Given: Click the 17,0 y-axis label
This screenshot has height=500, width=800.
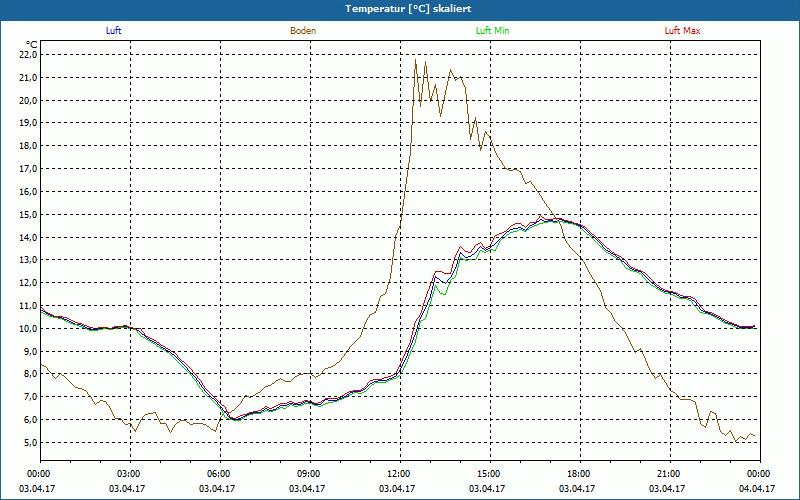Looking at the screenshot, I should (x=29, y=169).
